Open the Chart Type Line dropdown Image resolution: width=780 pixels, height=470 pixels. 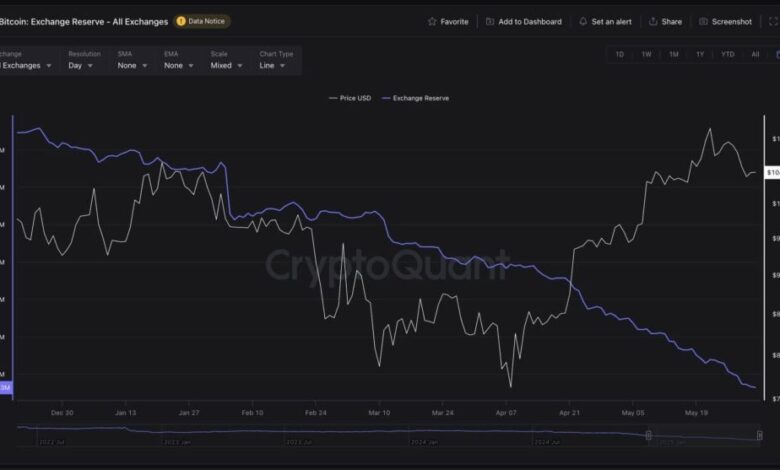[272, 65]
